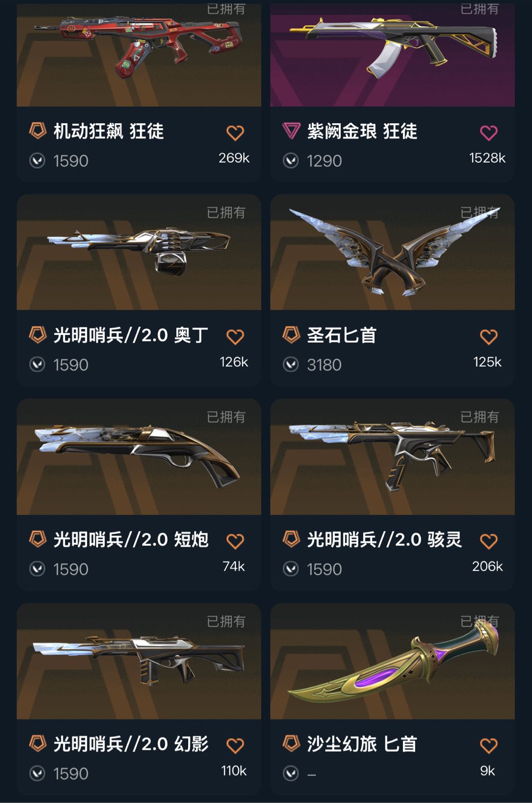Favorite 光明哨兵//2.0 短炮 with heart

click(235, 541)
